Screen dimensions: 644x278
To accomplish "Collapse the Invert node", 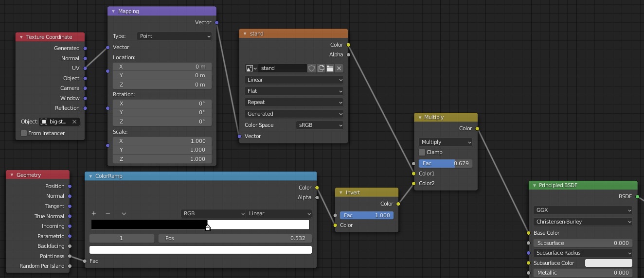I will [x=341, y=192].
